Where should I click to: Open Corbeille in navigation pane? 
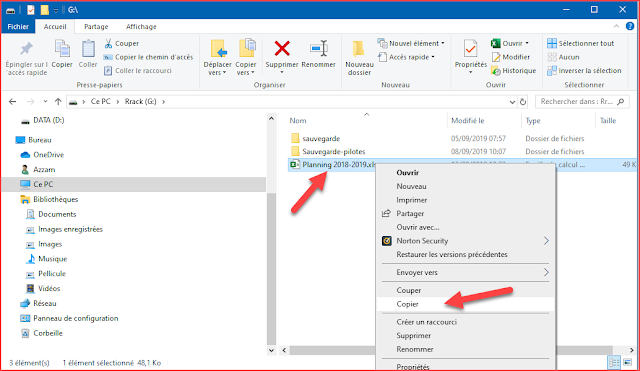pyautogui.click(x=48, y=333)
